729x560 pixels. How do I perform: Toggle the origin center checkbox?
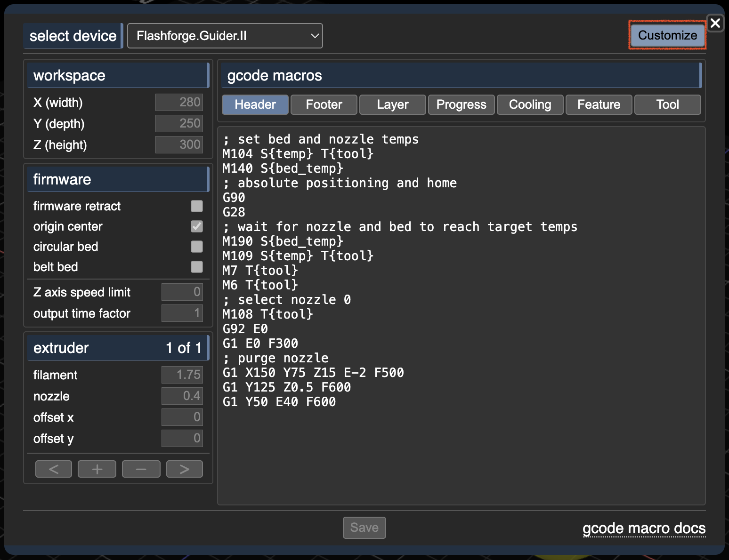[x=197, y=226]
